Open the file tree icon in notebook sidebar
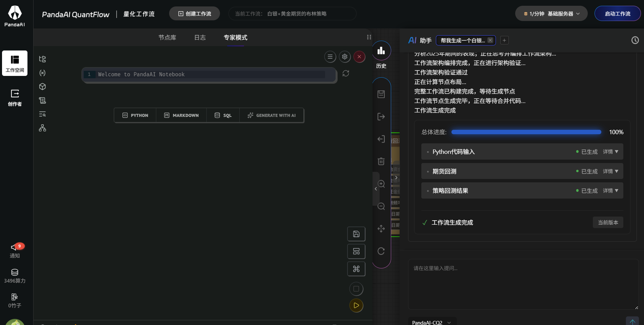Screen dimensions: 644x325 (42, 59)
